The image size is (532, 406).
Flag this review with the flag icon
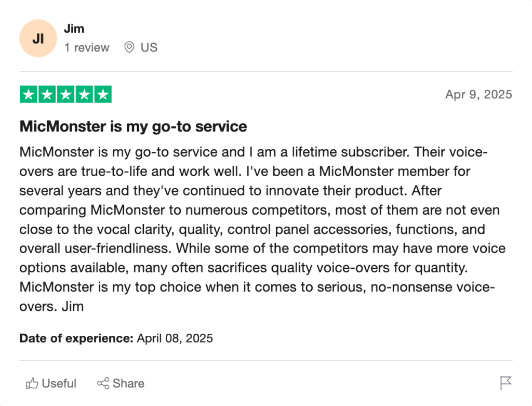pos(506,384)
